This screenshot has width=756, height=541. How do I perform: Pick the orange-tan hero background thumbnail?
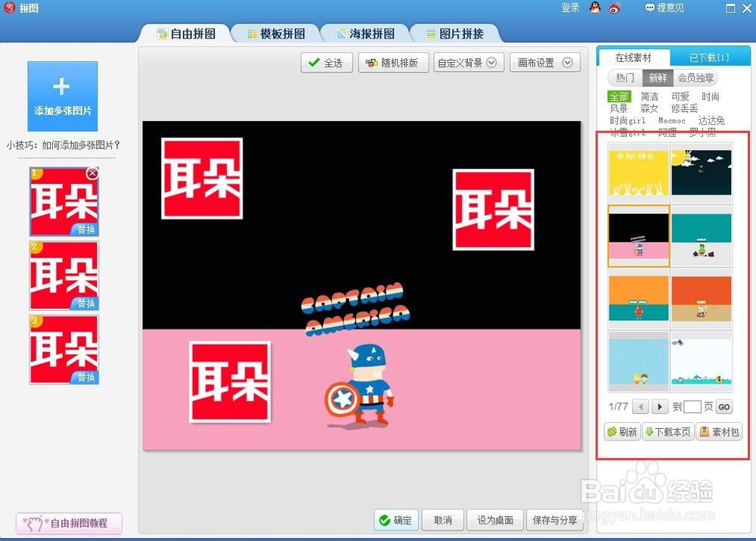(x=702, y=299)
